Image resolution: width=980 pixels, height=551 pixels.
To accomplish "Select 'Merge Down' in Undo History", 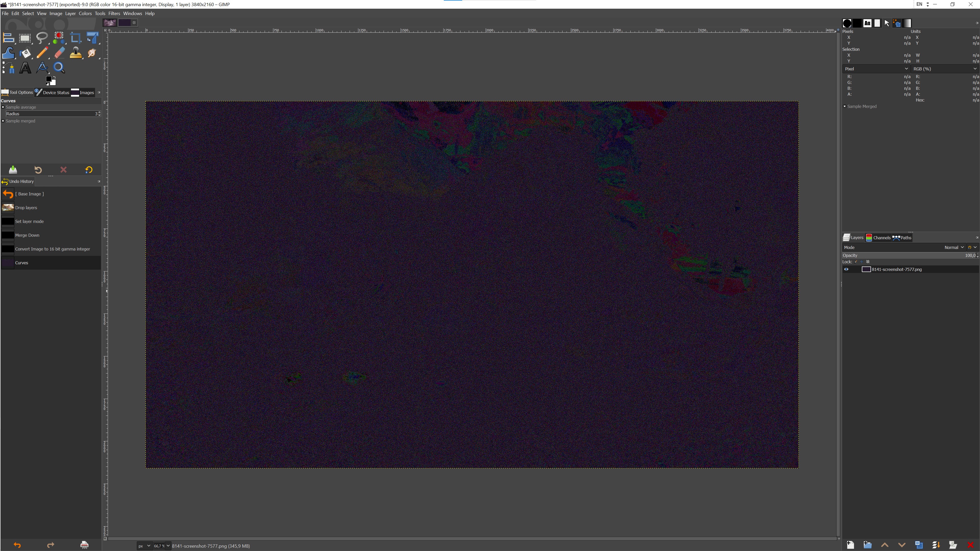I will 27,235.
